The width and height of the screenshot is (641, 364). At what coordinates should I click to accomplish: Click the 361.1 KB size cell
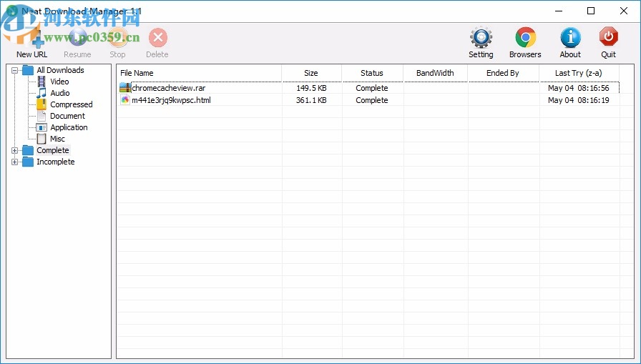click(311, 100)
